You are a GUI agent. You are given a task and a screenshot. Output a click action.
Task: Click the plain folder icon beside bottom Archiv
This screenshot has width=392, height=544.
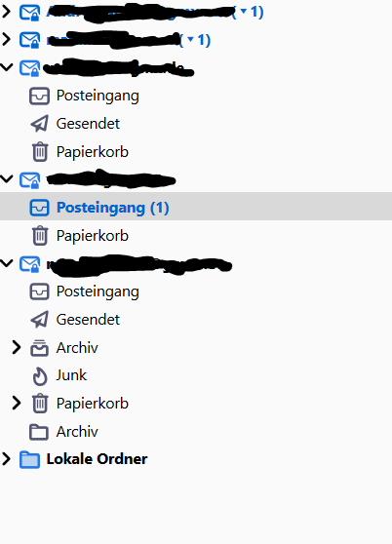click(x=39, y=432)
